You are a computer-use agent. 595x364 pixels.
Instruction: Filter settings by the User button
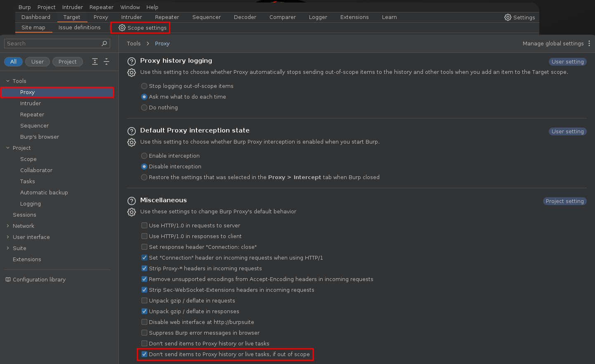click(37, 61)
